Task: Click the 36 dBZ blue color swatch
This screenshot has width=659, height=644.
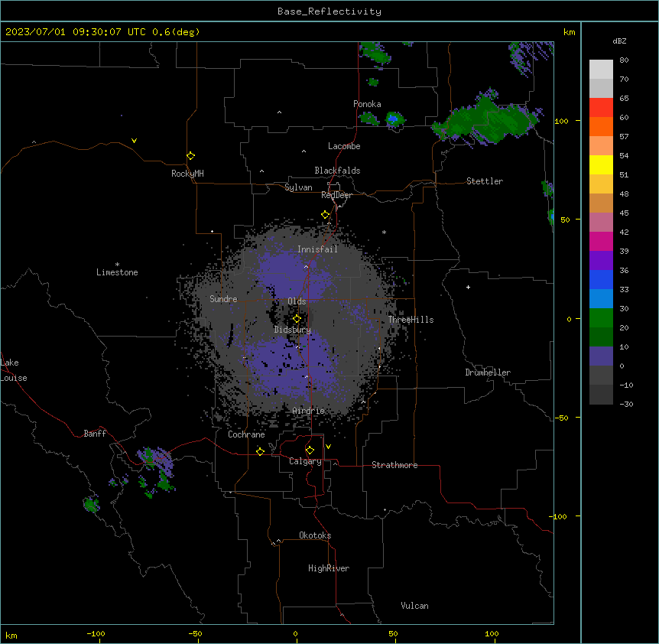Action: click(x=601, y=279)
